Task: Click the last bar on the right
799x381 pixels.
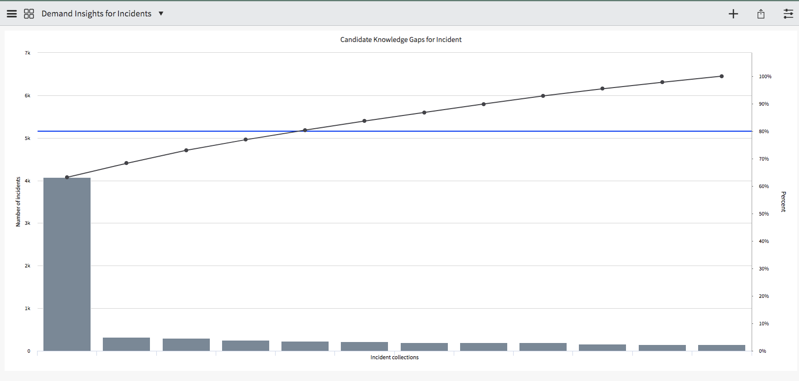Action: coord(722,347)
